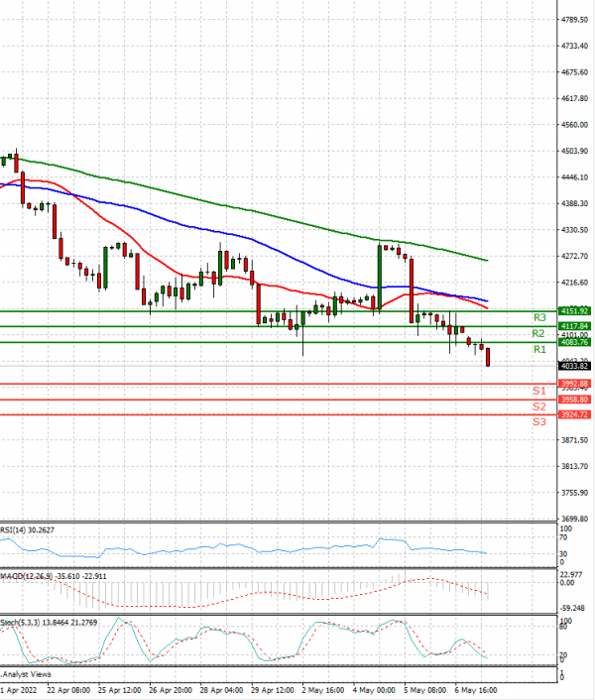Viewport: 595px width, 700px height.
Task: Select the S2 support label
Action: [539, 407]
